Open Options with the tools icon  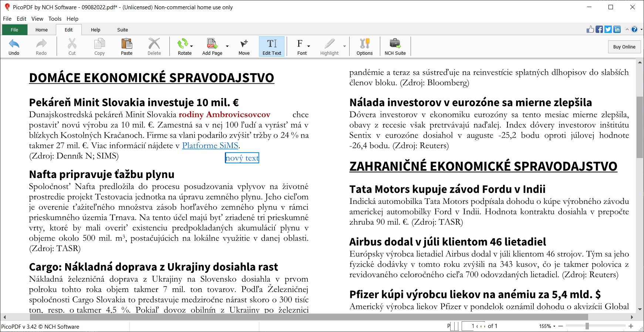pos(364,44)
